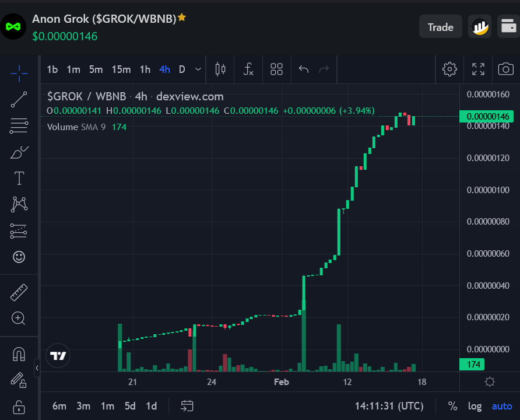
Task: Click the Volume SMA 9 indicator label
Action: [x=76, y=127]
